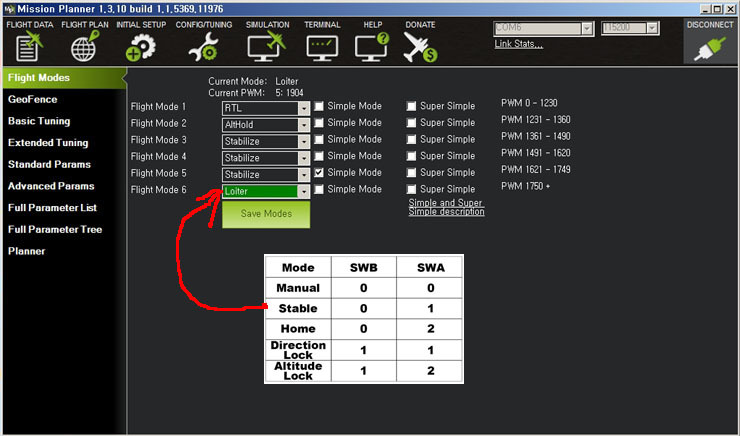Enable Simple Mode for Flight Mode 4
This screenshot has height=436, width=740.
click(319, 156)
